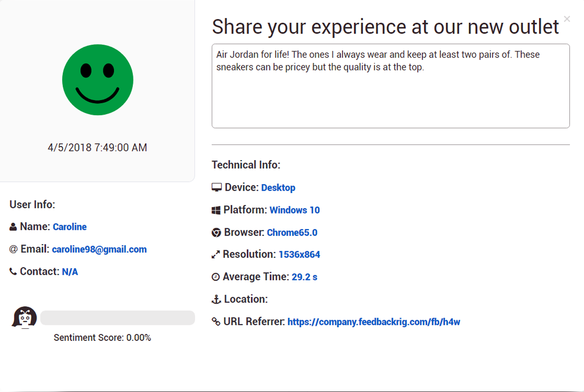
Task: Click the name value Caroline
Action: [70, 227]
